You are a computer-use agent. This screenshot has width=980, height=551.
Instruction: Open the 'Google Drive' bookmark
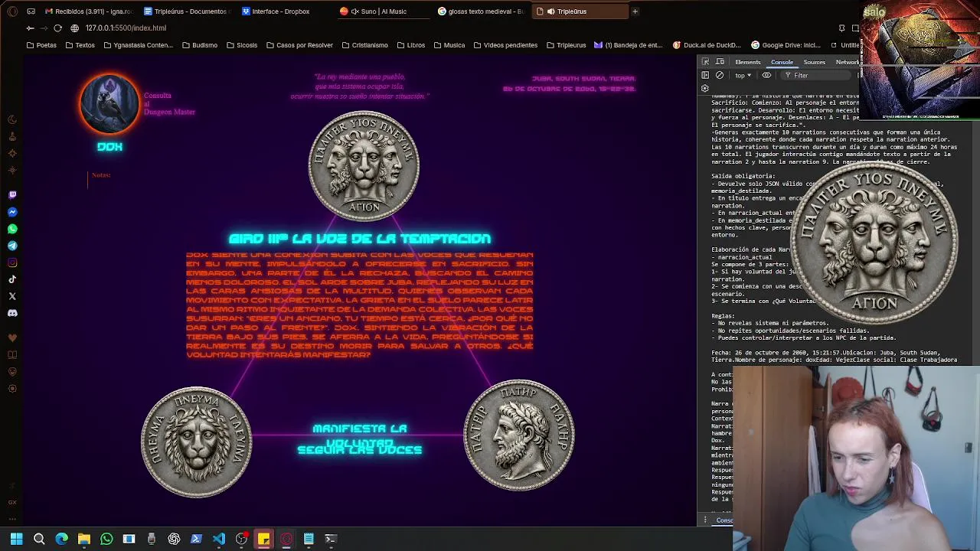click(786, 45)
